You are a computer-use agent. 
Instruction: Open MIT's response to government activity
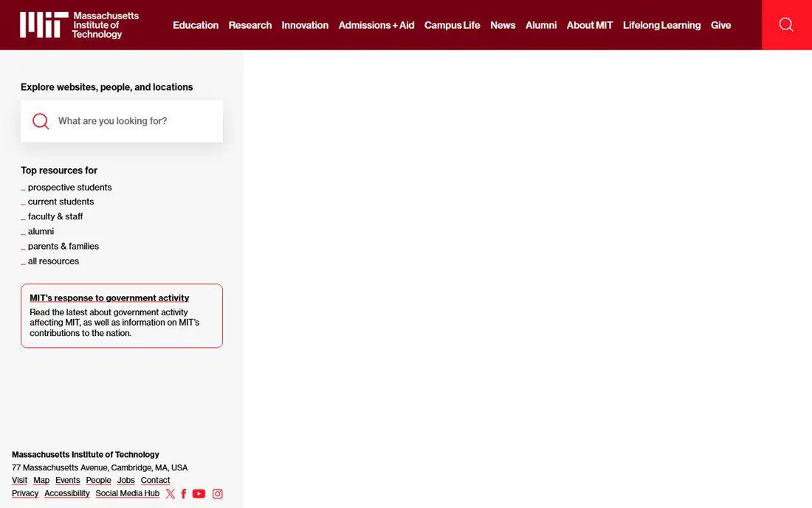tap(109, 298)
